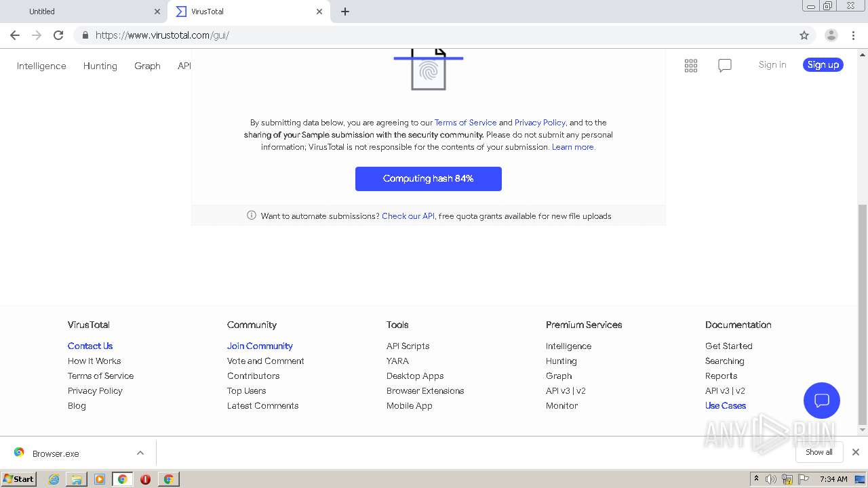This screenshot has height=488, width=868.
Task: Open API Scripts footer link
Action: coord(408,346)
